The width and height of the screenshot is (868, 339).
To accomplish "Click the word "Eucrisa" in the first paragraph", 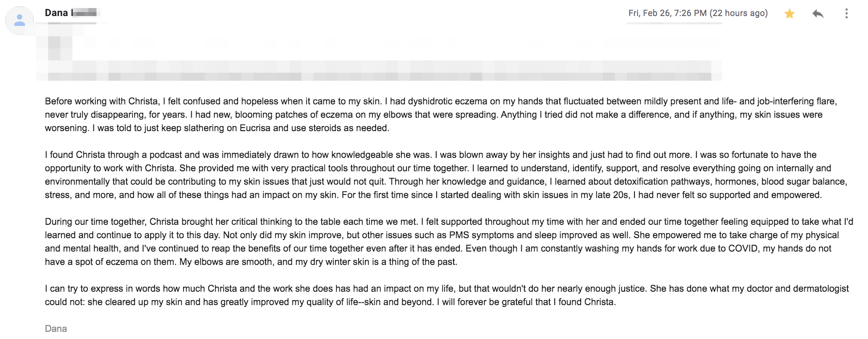I will tap(255, 128).
